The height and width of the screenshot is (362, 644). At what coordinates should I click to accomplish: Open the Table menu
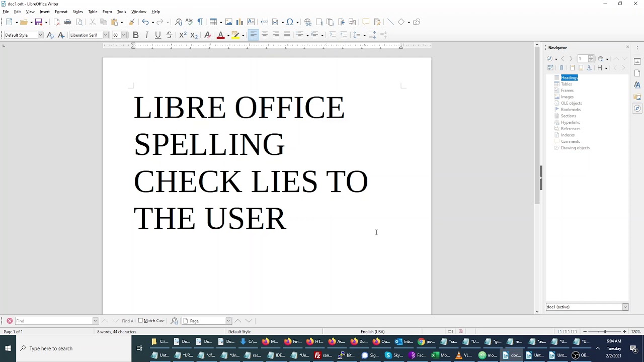pyautogui.click(x=93, y=12)
